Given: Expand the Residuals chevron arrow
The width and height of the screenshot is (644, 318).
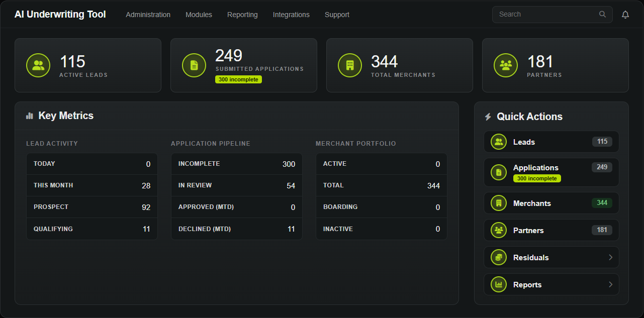Looking at the screenshot, I should [x=611, y=257].
